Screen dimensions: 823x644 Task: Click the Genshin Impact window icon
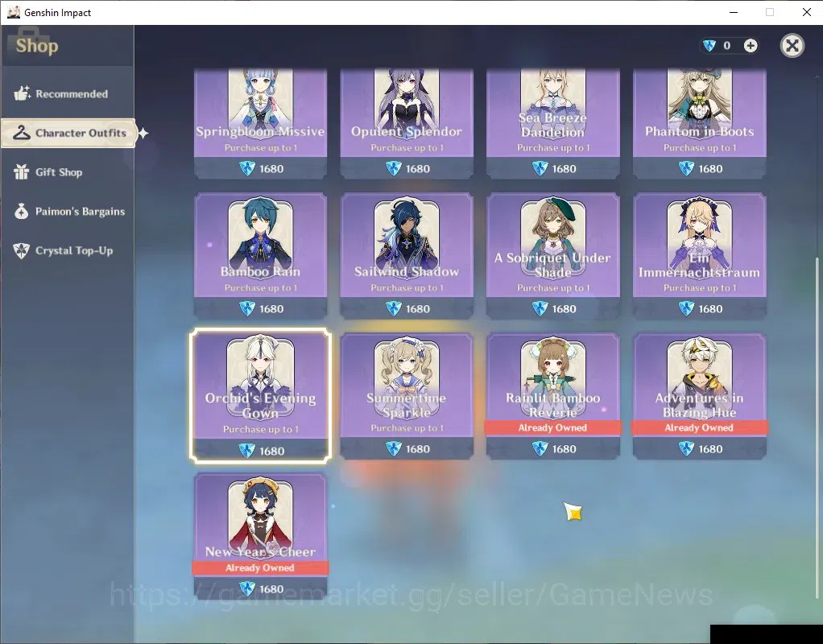click(x=13, y=12)
